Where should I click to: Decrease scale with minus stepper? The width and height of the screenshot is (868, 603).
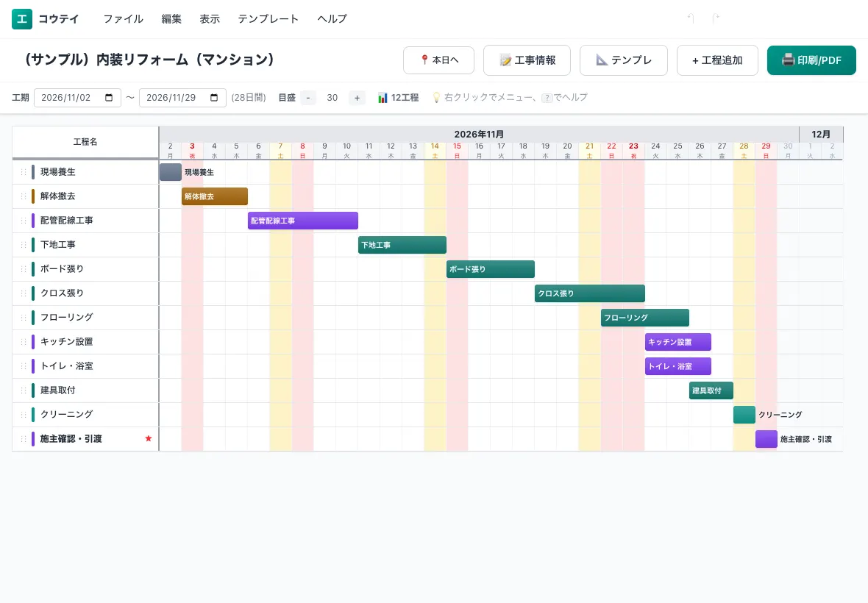(308, 97)
